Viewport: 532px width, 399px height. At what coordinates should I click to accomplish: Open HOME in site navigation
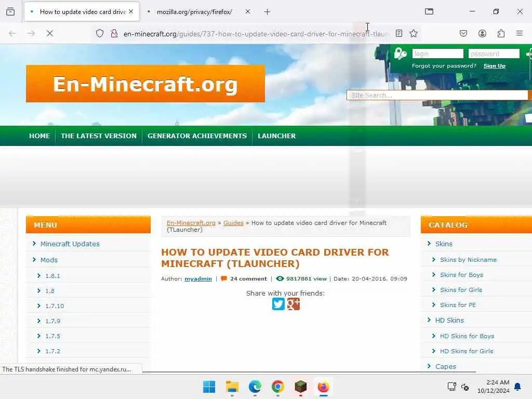coord(39,136)
